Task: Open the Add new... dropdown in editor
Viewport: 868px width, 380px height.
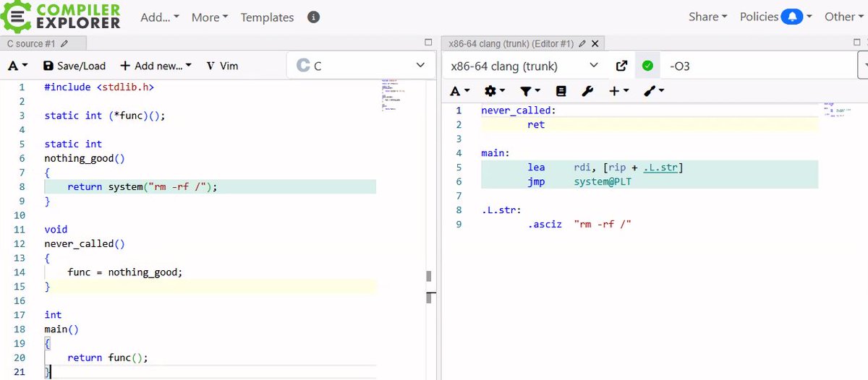Action: [x=156, y=66]
